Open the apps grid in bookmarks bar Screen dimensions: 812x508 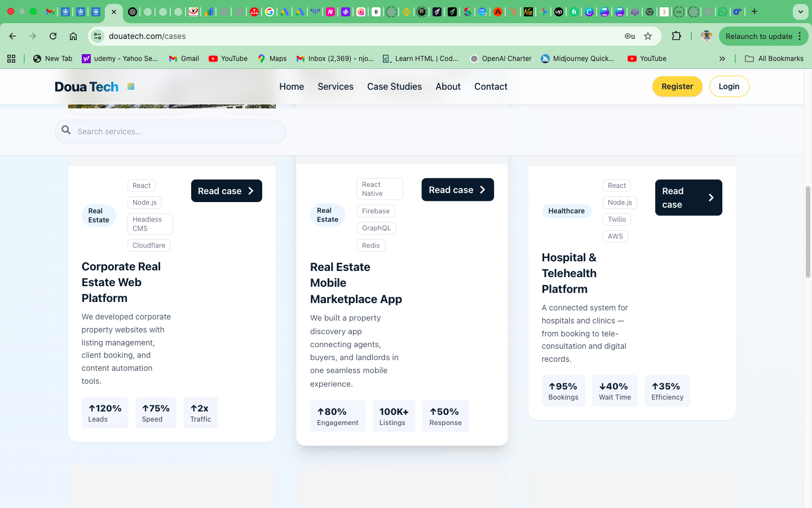click(11, 59)
